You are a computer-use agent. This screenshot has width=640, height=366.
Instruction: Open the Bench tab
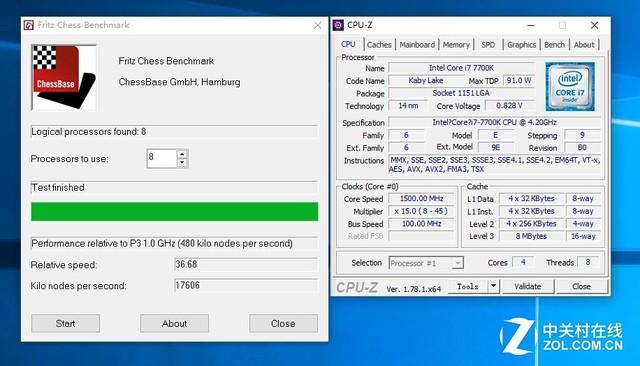[554, 45]
